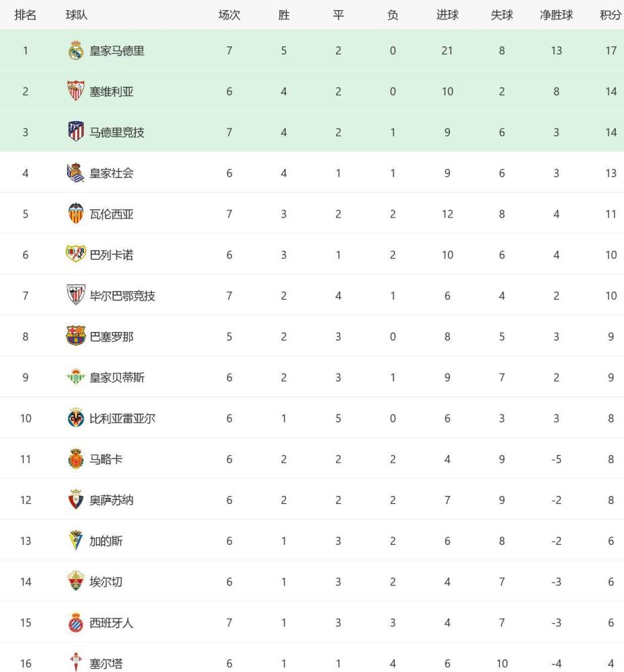Screen dimensions: 624x672
Task: Click the Real Madrid crest icon
Action: point(76,50)
